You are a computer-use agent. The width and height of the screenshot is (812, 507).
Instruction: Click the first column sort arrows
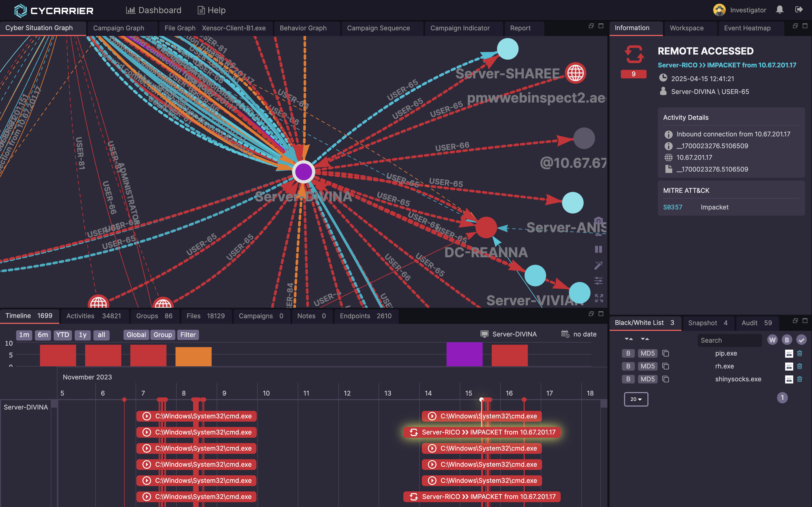629,339
